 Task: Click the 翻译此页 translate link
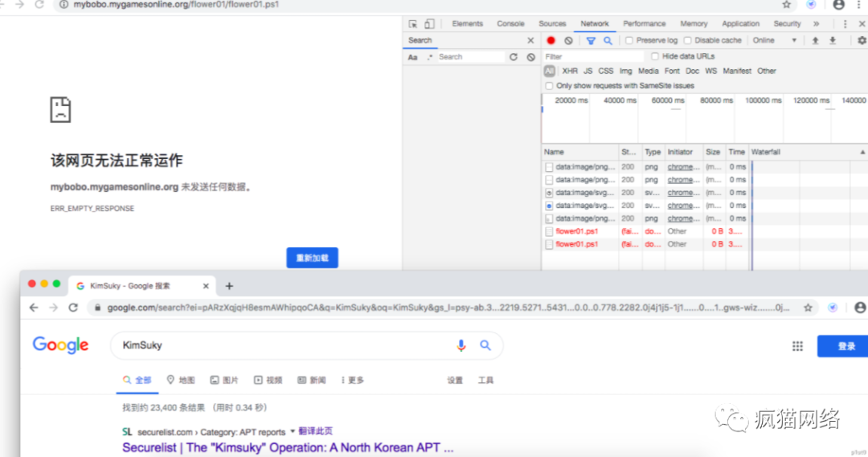(x=316, y=431)
